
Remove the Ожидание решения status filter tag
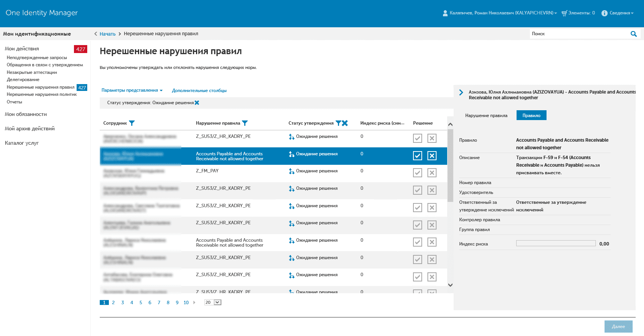pyautogui.click(x=197, y=103)
